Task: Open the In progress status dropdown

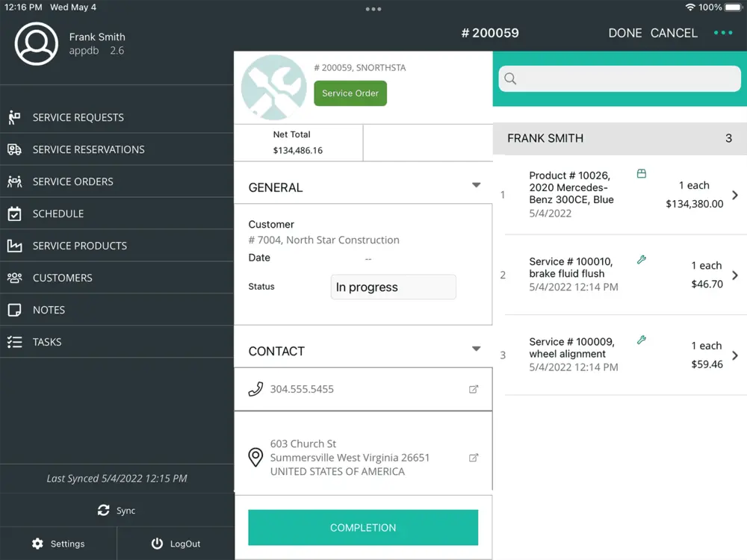Action: pyautogui.click(x=394, y=287)
